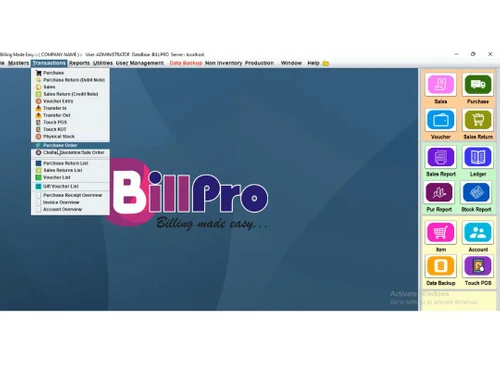Select Touch POS in Transactions menu

click(x=70, y=122)
